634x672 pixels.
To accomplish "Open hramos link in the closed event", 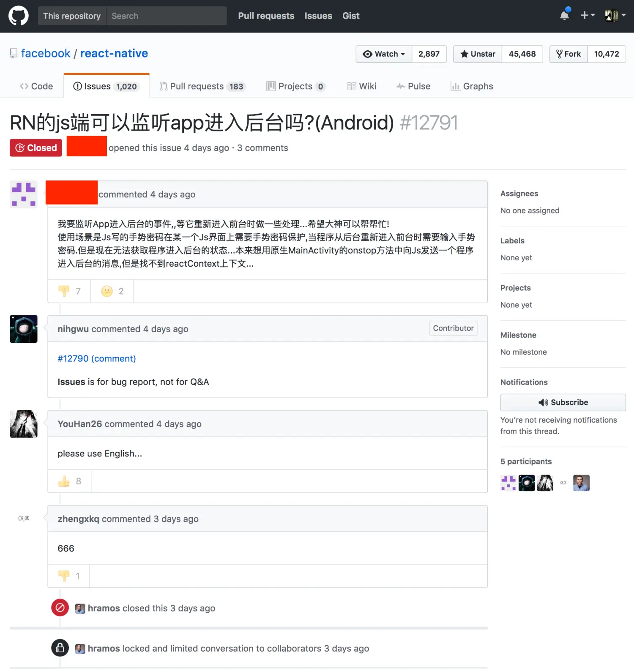I will click(104, 608).
